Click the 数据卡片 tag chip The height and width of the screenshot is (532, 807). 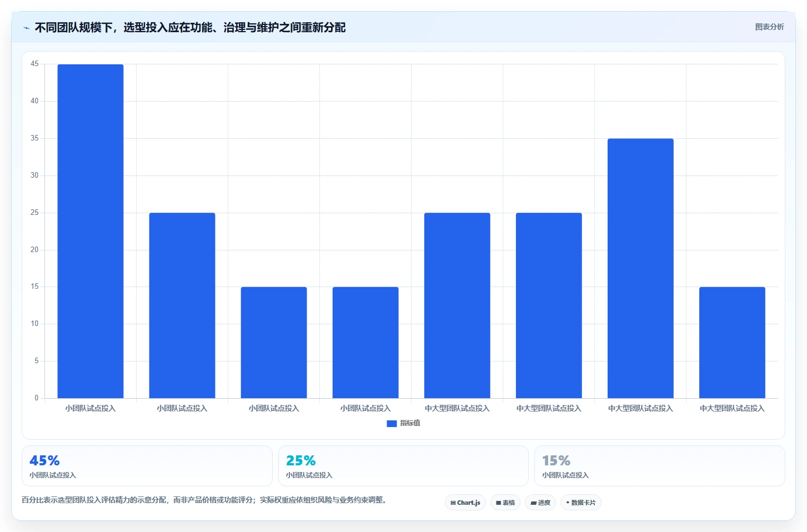(x=581, y=503)
